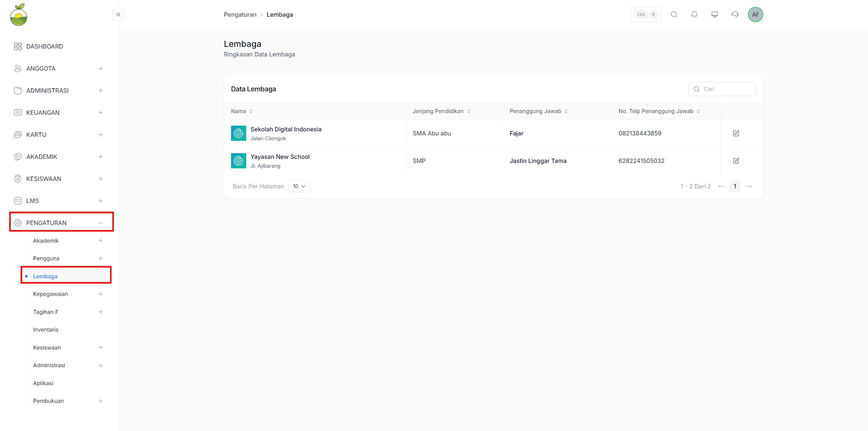The height and width of the screenshot is (431, 868).
Task: Click the Kartu card icon
Action: point(18,135)
